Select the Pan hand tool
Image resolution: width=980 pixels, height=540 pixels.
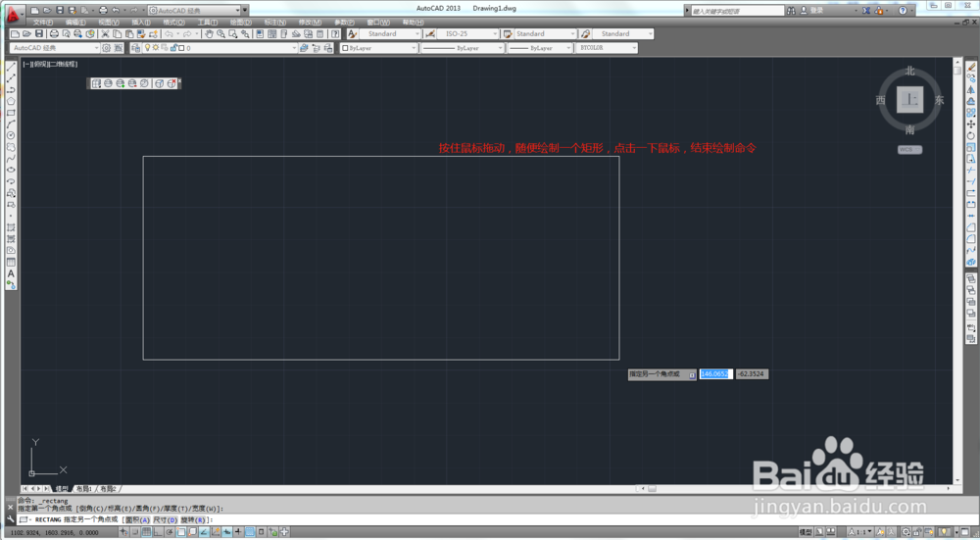[209, 33]
